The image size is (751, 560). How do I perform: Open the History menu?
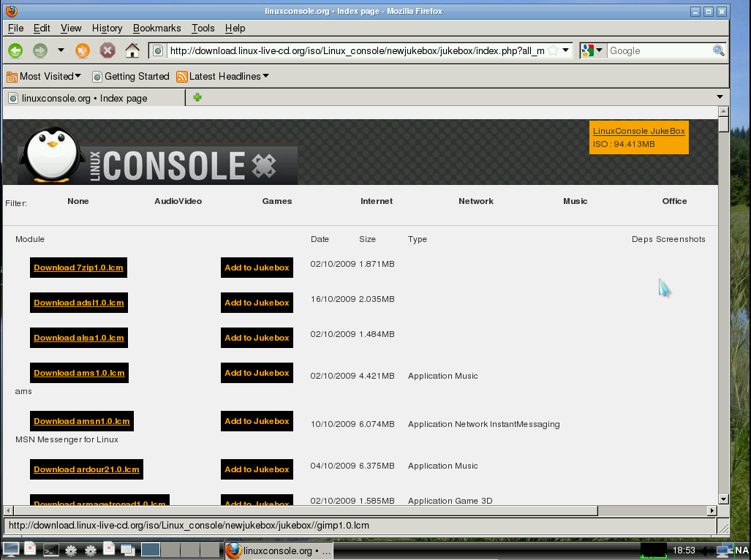[107, 29]
